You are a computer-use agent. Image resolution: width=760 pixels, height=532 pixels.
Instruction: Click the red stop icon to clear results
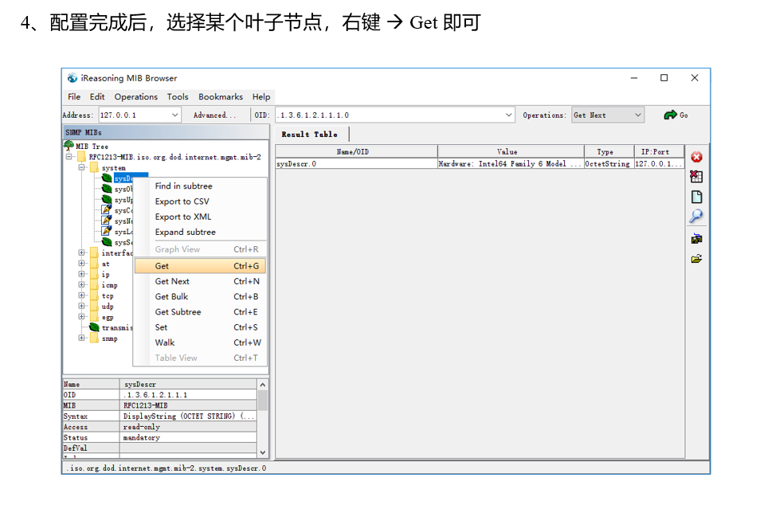point(696,156)
